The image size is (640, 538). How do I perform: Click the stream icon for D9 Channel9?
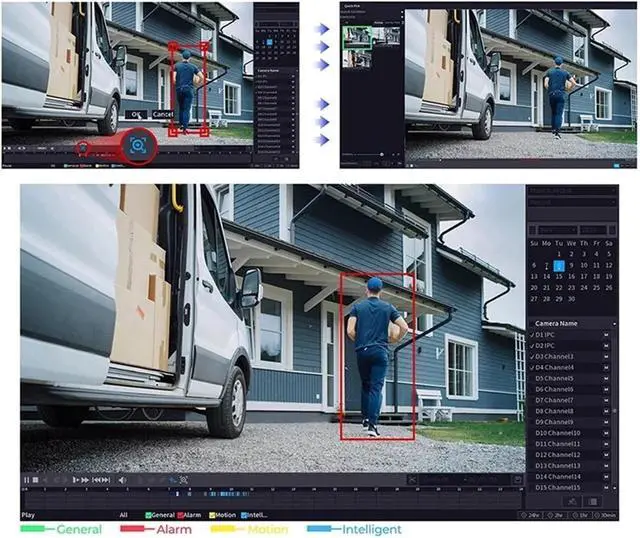click(606, 422)
